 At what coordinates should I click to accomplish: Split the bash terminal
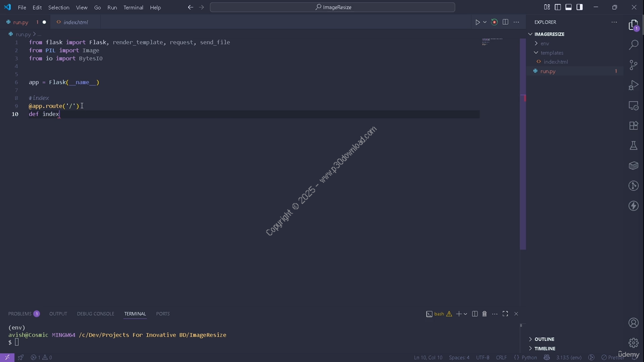click(474, 314)
